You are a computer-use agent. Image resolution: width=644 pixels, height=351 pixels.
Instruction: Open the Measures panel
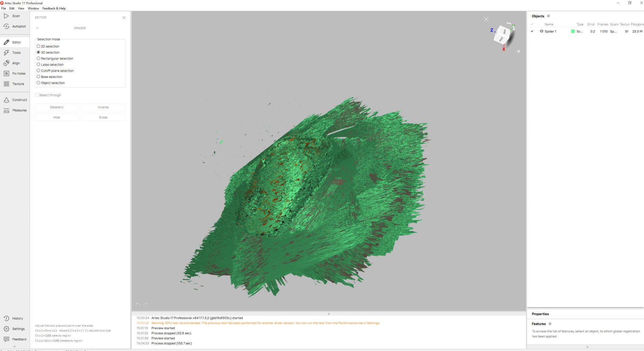tap(15, 110)
